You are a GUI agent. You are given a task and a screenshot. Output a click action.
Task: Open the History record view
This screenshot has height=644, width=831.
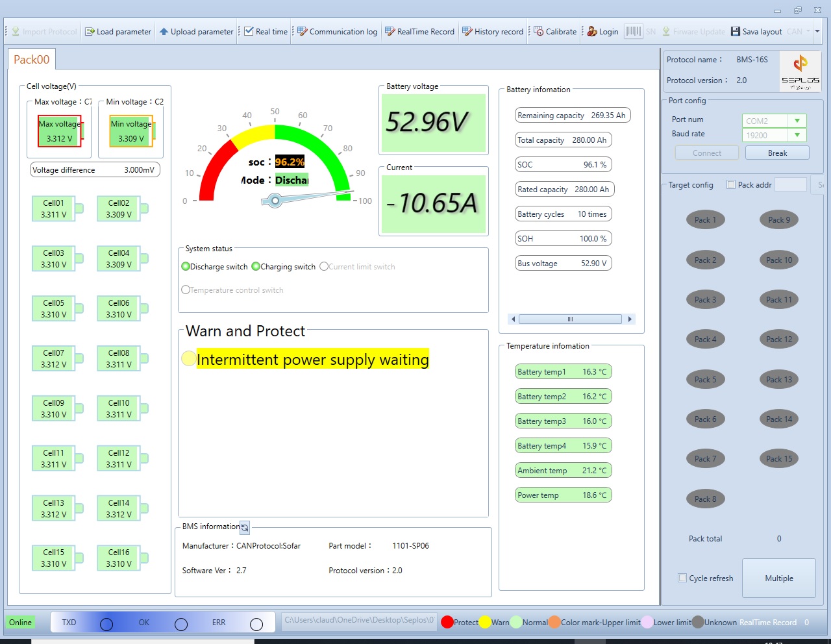point(492,32)
